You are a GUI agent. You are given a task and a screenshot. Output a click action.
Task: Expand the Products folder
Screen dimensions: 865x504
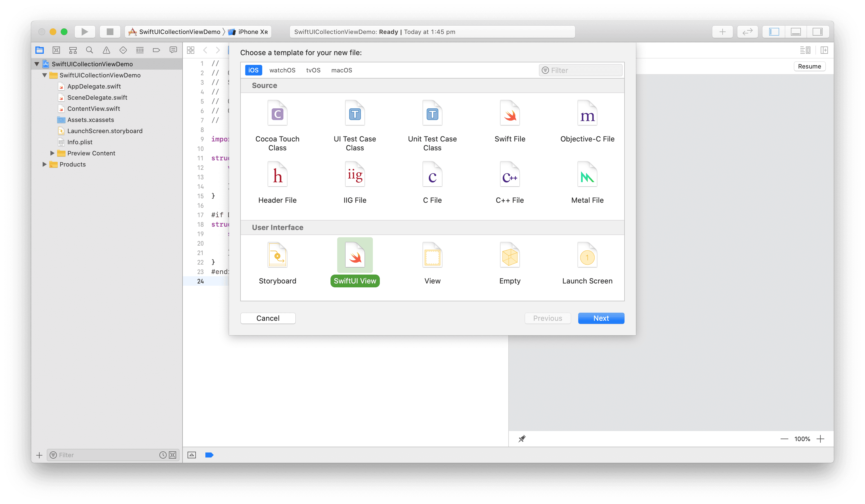click(44, 164)
